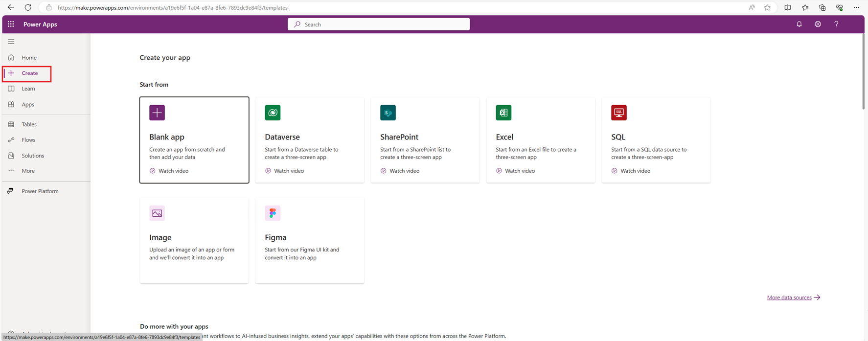The image size is (868, 341).
Task: Open Tables in left navigation
Action: (29, 124)
